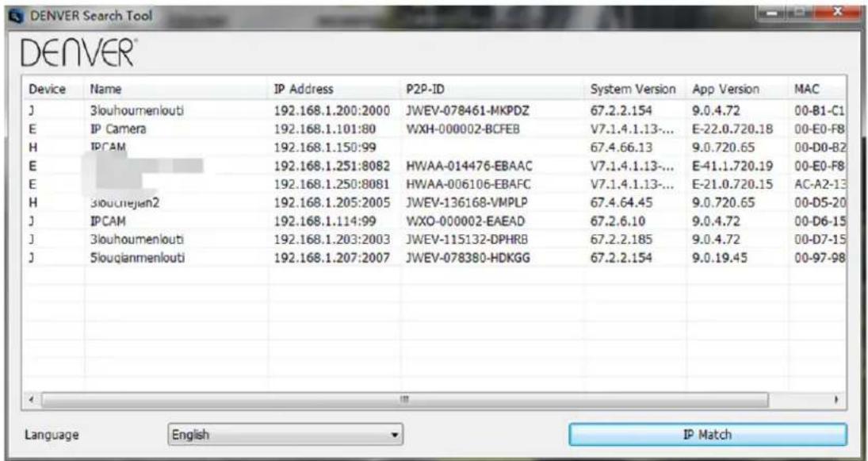Select the row with IP 192.168.1.200:2000
868x461 pixels.
tap(434, 111)
